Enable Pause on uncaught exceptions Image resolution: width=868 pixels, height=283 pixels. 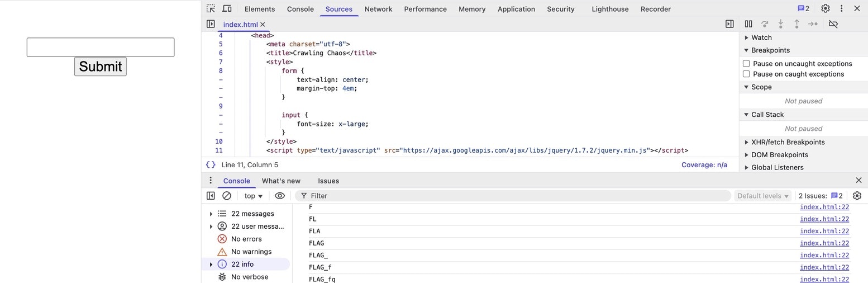tap(746, 64)
